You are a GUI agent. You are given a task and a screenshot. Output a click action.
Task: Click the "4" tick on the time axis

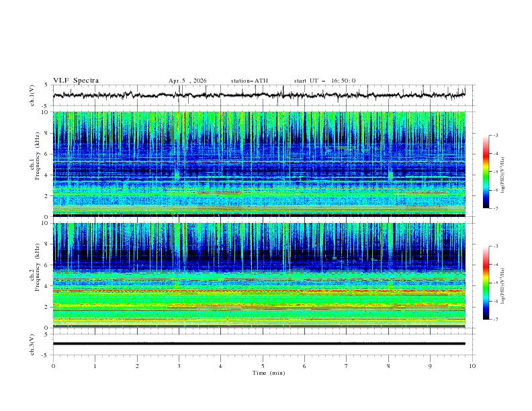pyautogui.click(x=220, y=366)
